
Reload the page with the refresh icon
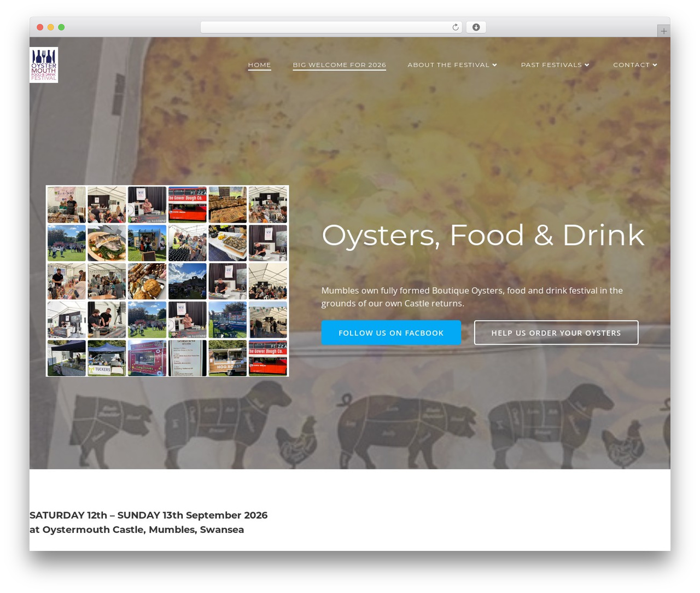(456, 27)
